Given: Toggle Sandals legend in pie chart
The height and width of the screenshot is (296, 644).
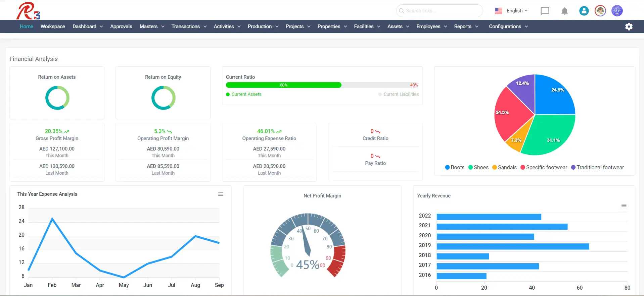Looking at the screenshot, I should click(504, 167).
